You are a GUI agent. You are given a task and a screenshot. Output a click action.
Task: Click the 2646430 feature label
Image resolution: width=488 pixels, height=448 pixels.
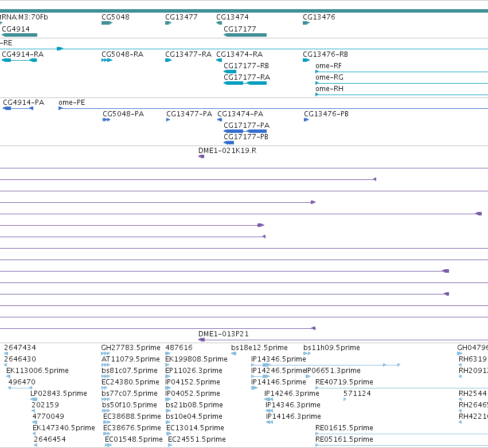coord(20,359)
